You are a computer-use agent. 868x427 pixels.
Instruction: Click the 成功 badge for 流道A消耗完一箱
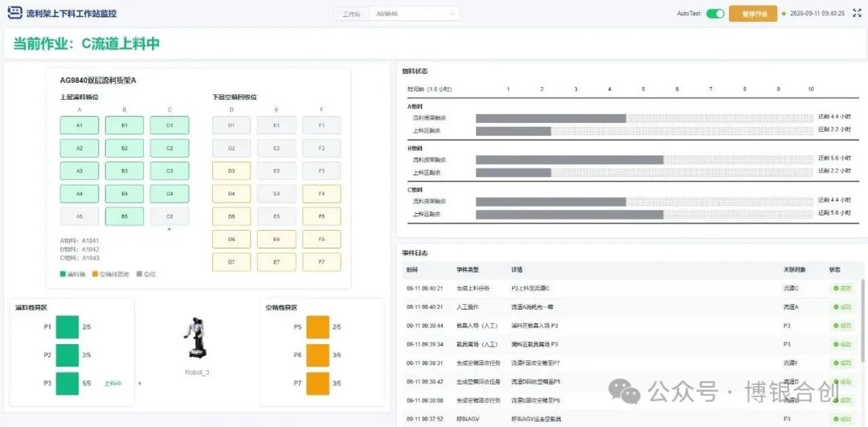[844, 307]
